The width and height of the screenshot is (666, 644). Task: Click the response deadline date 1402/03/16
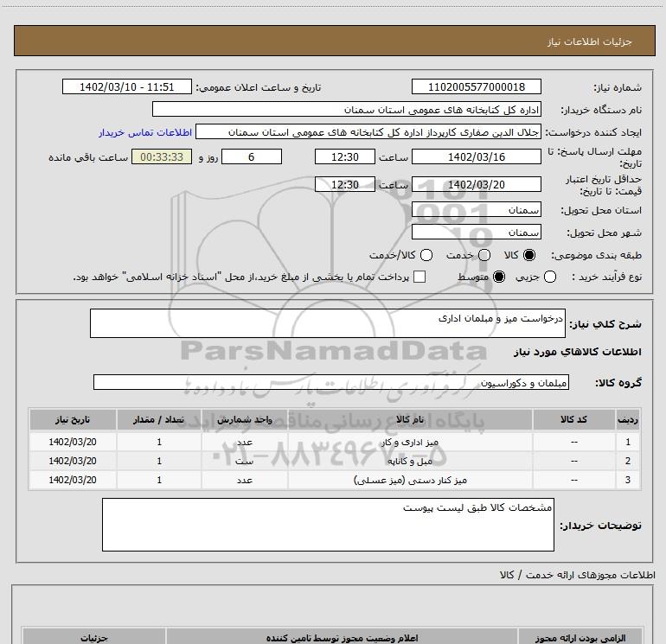[476, 156]
